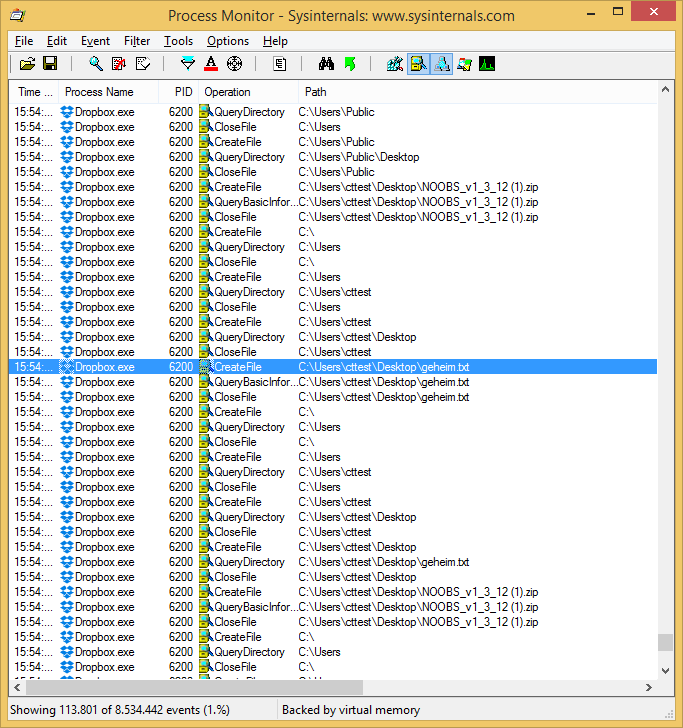Click the PID column header
The height and width of the screenshot is (728, 683).
pos(179,92)
